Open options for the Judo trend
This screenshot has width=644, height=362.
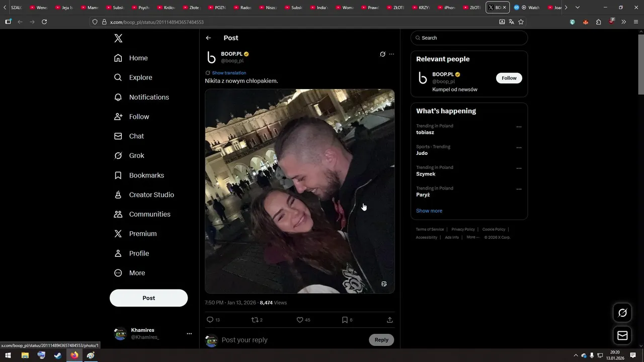pyautogui.click(x=519, y=148)
